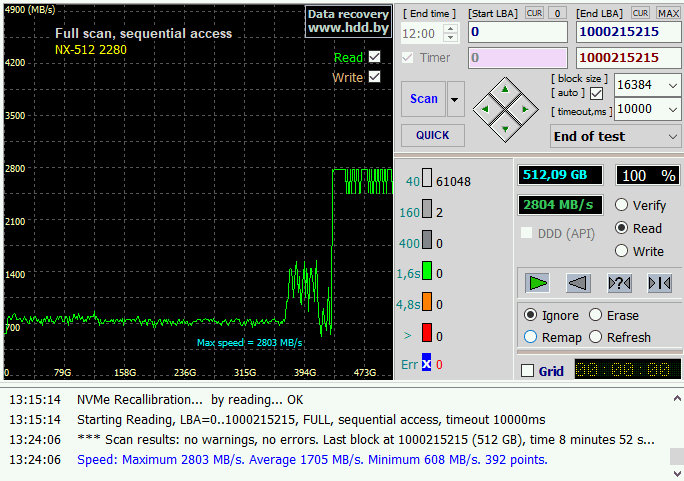
Task: Click the End LBA MAX button
Action: tap(668, 13)
